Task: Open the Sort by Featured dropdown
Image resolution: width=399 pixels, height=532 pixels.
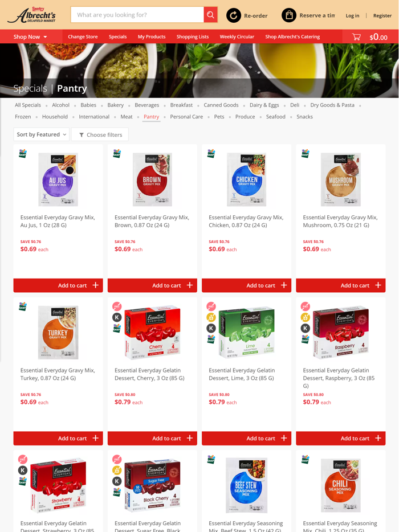Action: pyautogui.click(x=42, y=134)
